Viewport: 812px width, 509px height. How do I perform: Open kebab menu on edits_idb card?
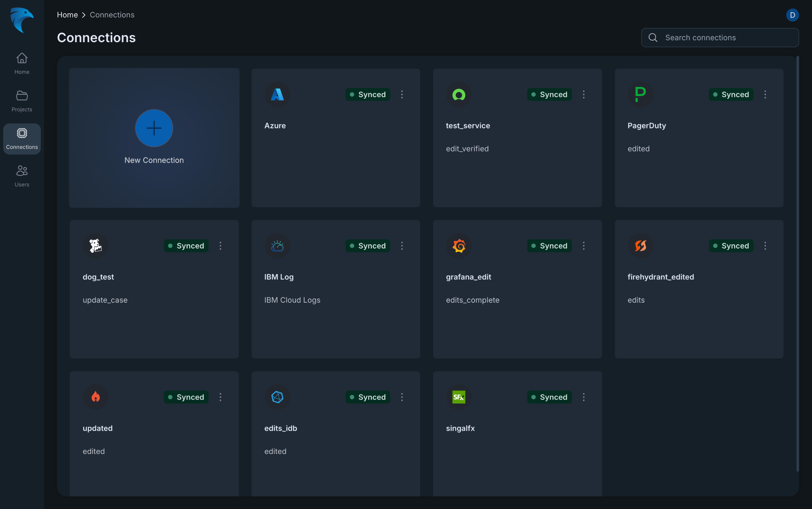pos(402,397)
